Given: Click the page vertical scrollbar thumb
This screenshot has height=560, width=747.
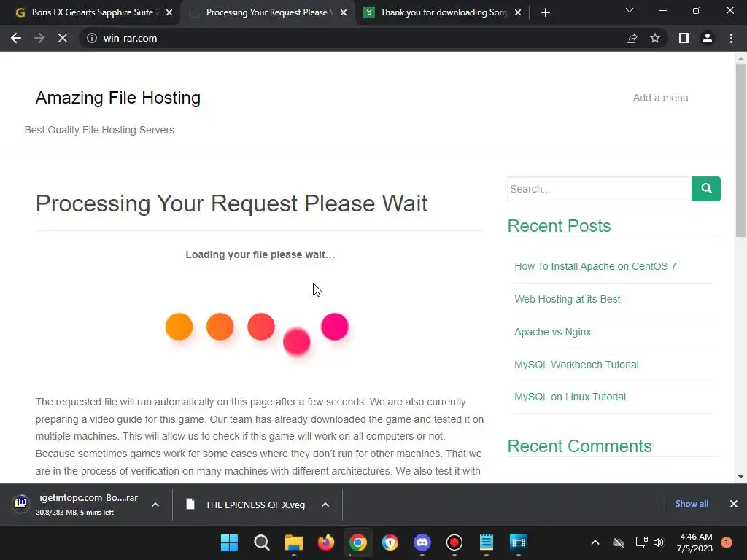Looking at the screenshot, I should (740, 150).
